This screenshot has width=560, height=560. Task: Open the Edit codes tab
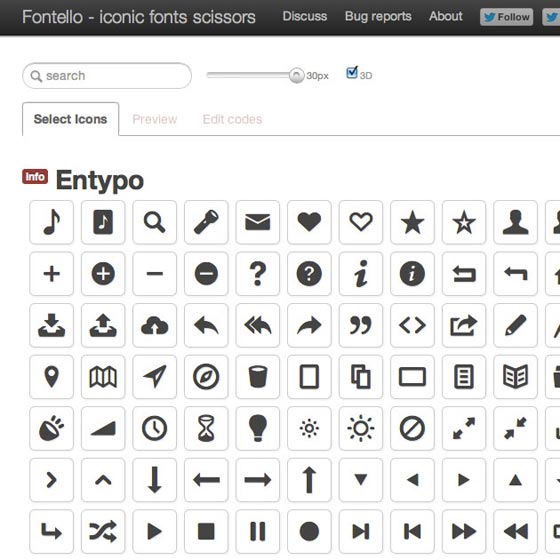(x=232, y=119)
